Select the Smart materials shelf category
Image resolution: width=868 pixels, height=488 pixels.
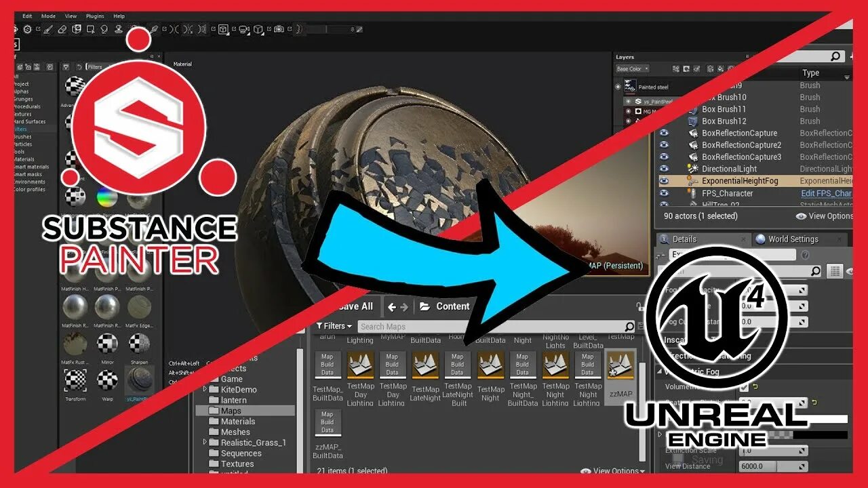pos(31,167)
